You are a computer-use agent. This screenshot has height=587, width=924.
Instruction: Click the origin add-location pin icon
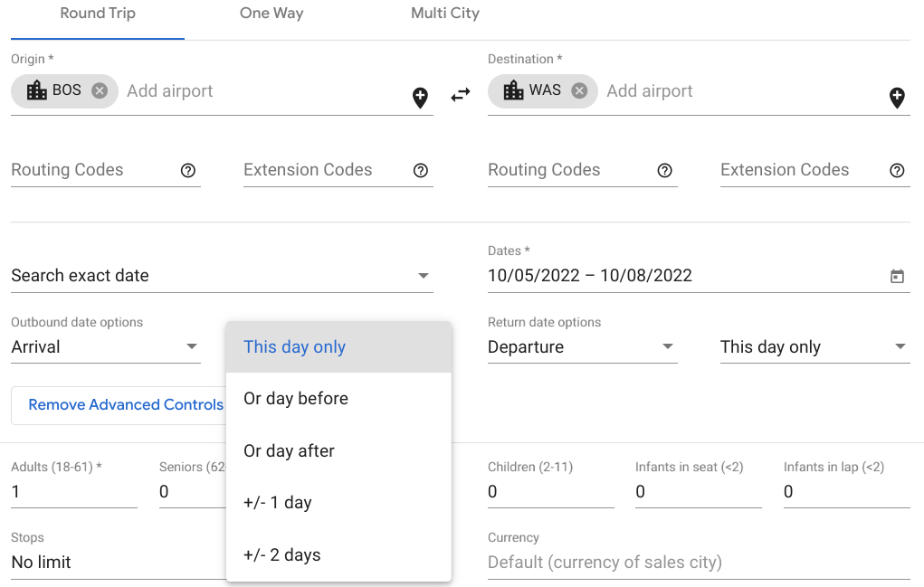coord(420,98)
